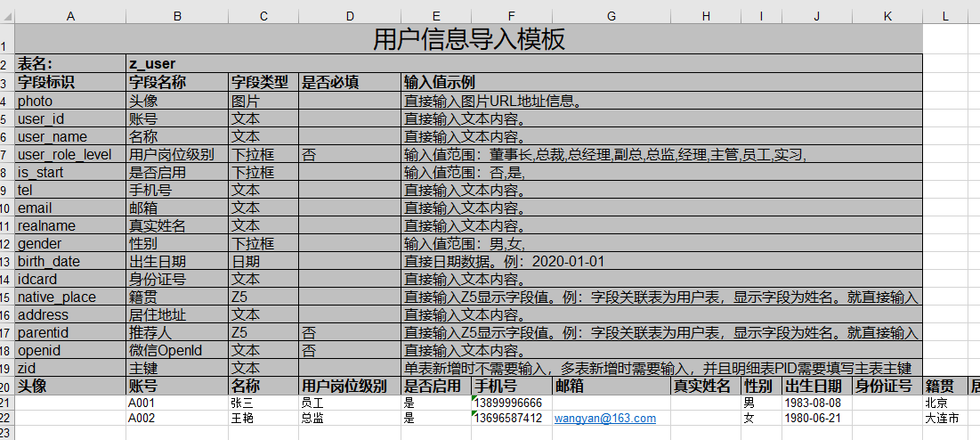Screen dimensions: 980x440
Task: Click the 否 cell in the user_role_level row
Action: 350,154
